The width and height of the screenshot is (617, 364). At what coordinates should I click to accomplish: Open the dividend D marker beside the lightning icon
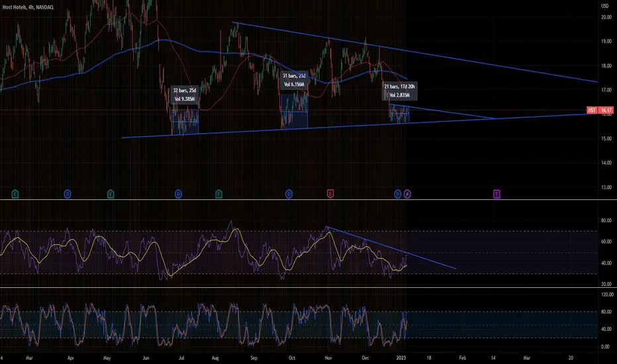click(397, 194)
